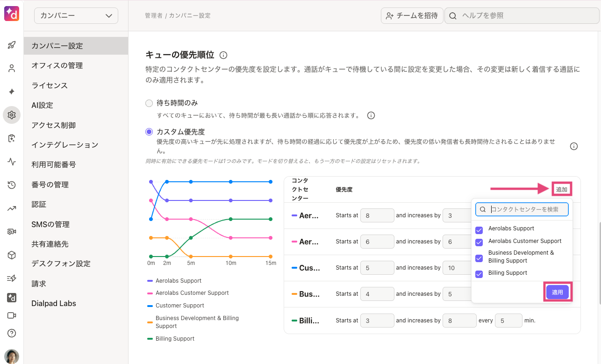Open the activity pulse sidebar icon
The image size is (601, 364).
[x=12, y=162]
